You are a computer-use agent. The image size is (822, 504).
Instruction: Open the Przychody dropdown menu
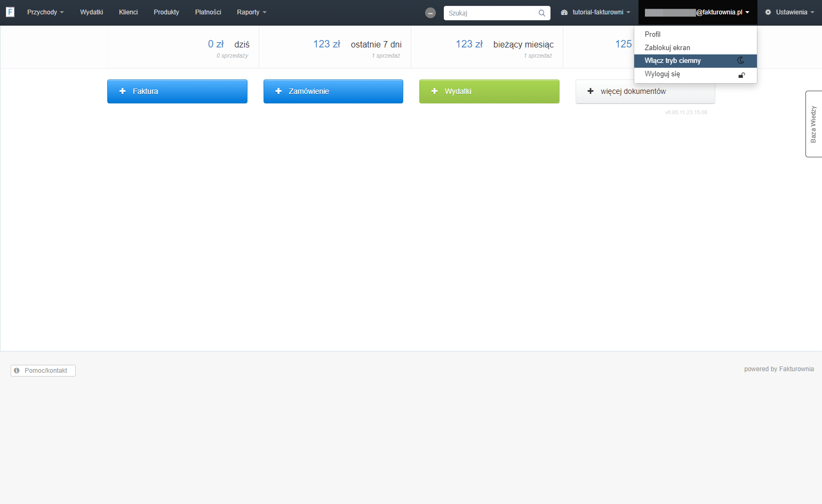[x=45, y=12]
